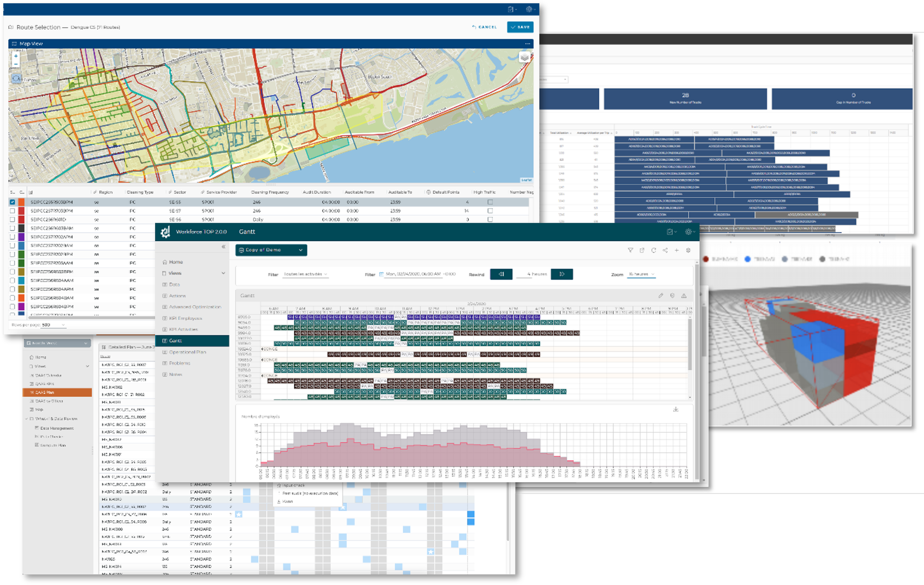Click the filter funnel icon in Gantt toolbar

pos(630,250)
